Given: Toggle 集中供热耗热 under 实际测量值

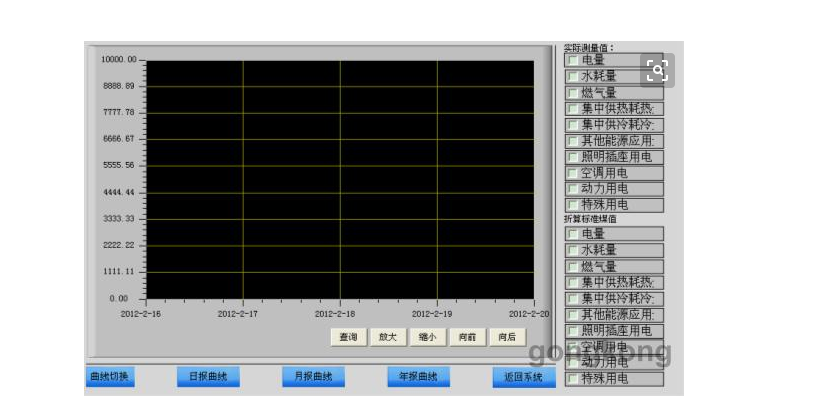Looking at the screenshot, I should (x=573, y=109).
